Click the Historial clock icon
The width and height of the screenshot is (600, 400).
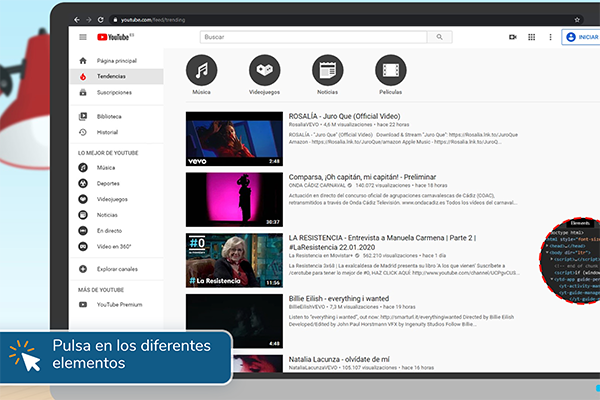(83, 132)
